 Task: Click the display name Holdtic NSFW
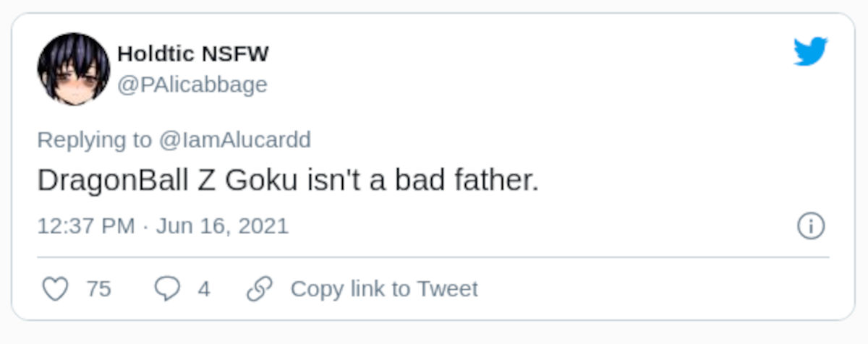(193, 53)
